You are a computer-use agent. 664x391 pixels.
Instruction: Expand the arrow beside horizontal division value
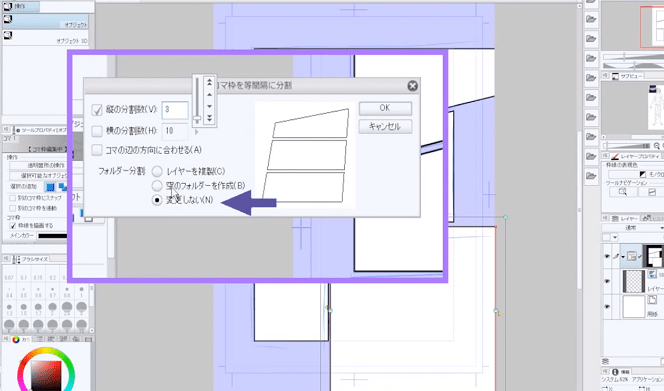tap(196, 132)
